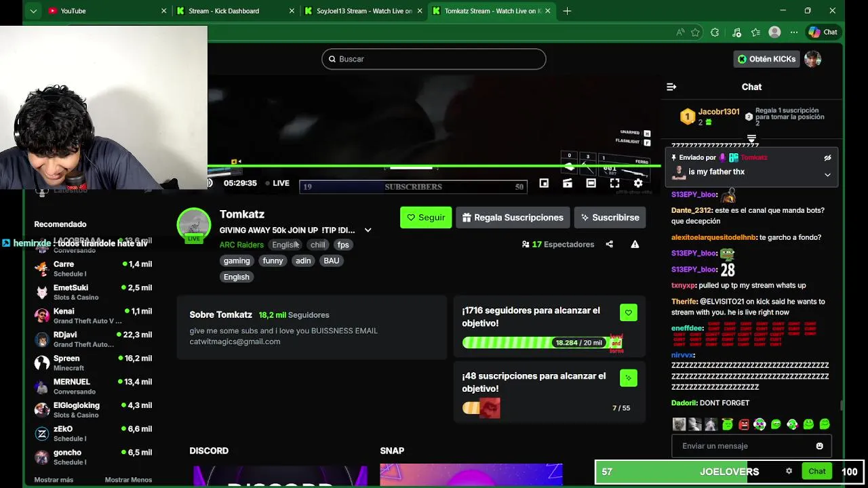The height and width of the screenshot is (488, 868).
Task: Select the angry red emote
Action: (x=744, y=424)
